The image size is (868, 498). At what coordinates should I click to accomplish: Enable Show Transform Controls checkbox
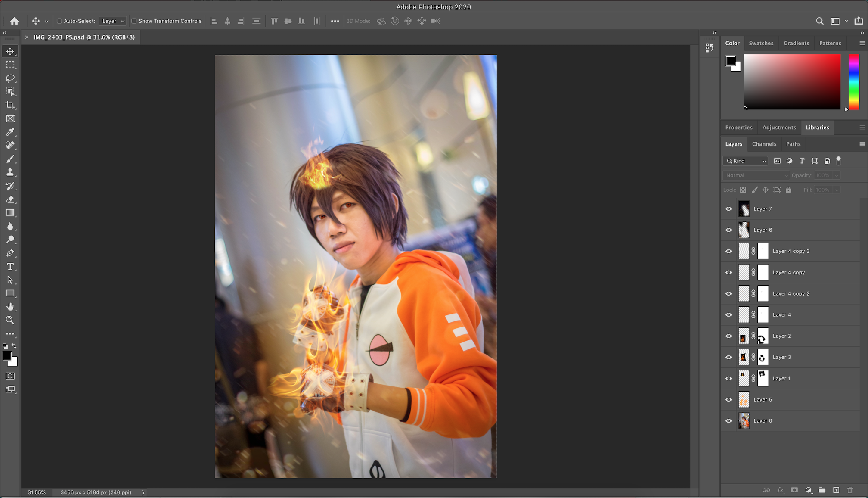pos(134,21)
